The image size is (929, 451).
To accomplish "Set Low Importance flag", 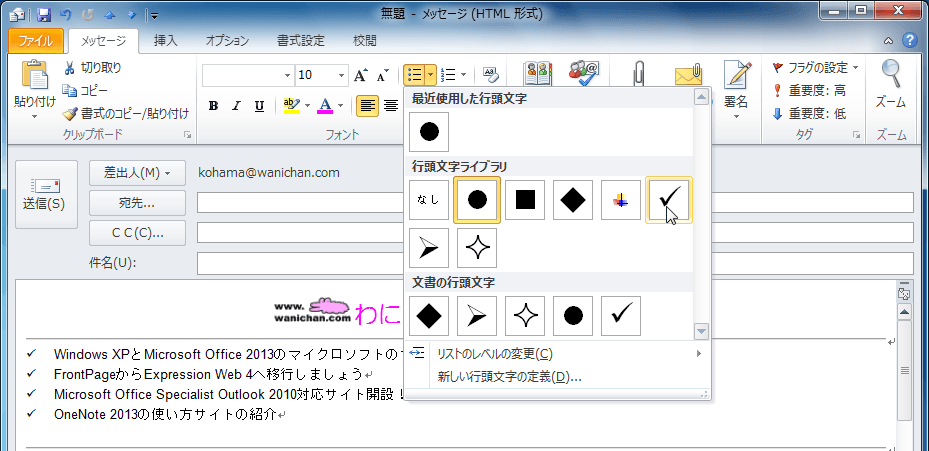I will pyautogui.click(x=809, y=114).
